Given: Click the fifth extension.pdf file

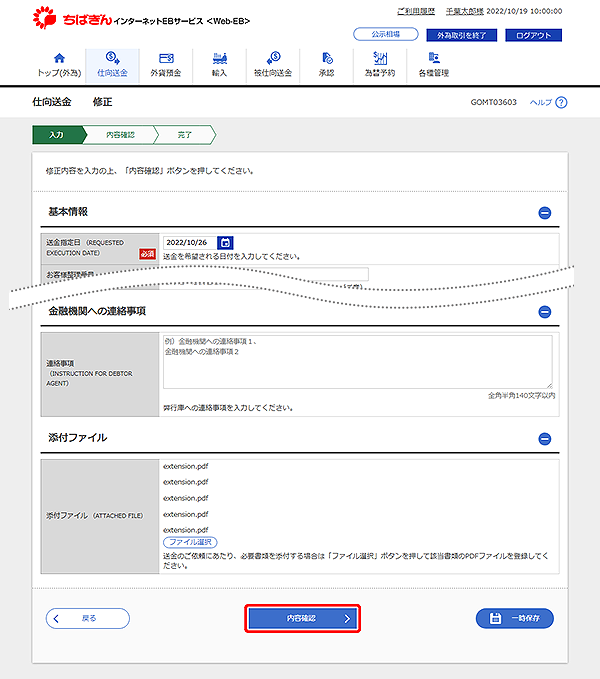Looking at the screenshot, I should coord(186,530).
